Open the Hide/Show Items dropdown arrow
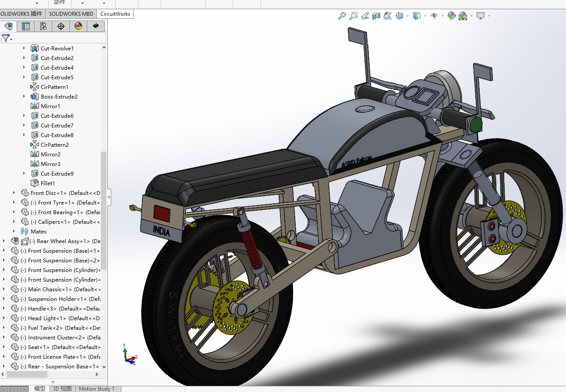This screenshot has height=392, width=566. click(442, 16)
